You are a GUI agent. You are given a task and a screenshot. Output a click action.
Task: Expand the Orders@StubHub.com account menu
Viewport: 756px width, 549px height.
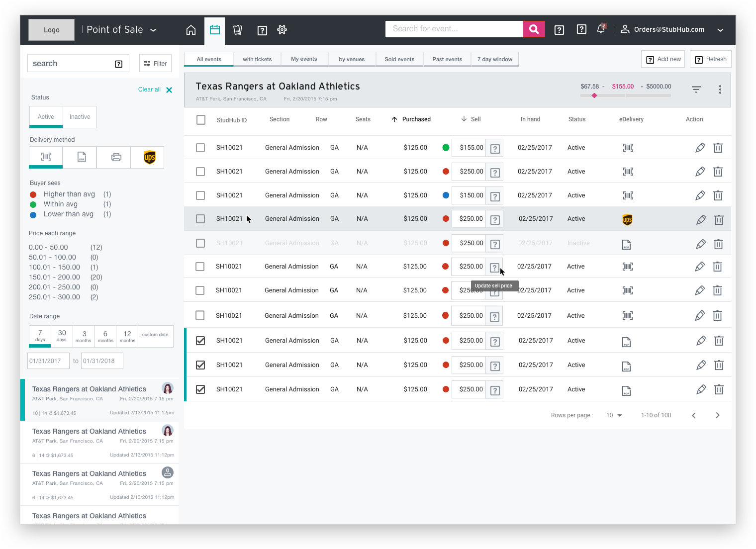coord(720,30)
